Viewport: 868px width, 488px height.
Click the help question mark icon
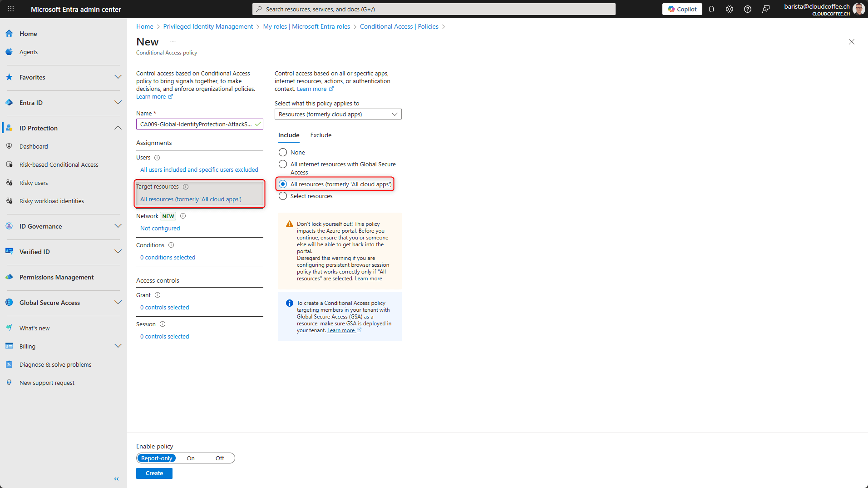pyautogui.click(x=747, y=9)
